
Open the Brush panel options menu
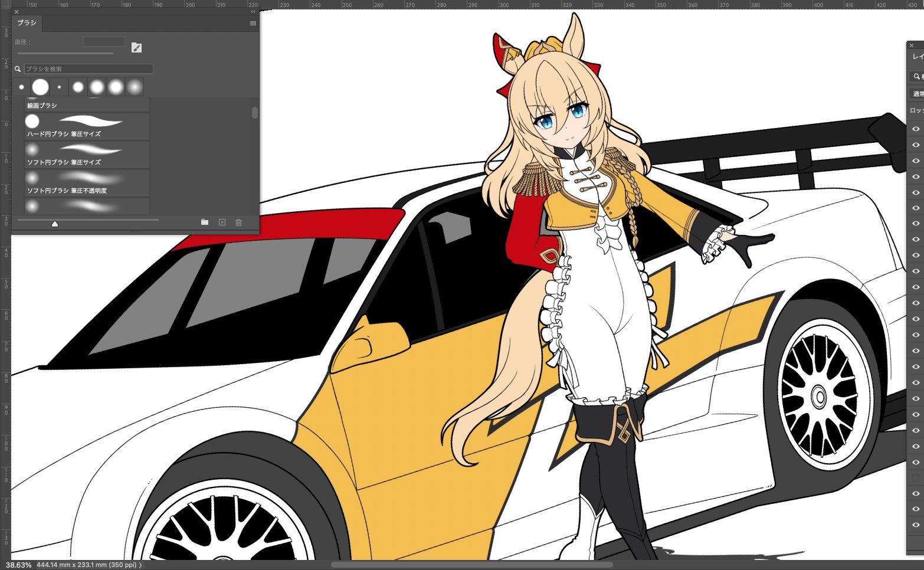(x=253, y=24)
